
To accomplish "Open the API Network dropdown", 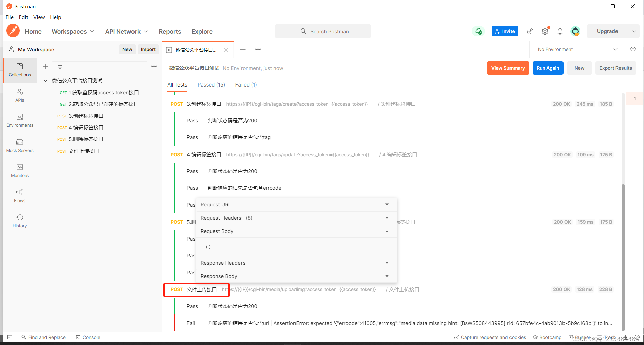I will click(x=126, y=31).
